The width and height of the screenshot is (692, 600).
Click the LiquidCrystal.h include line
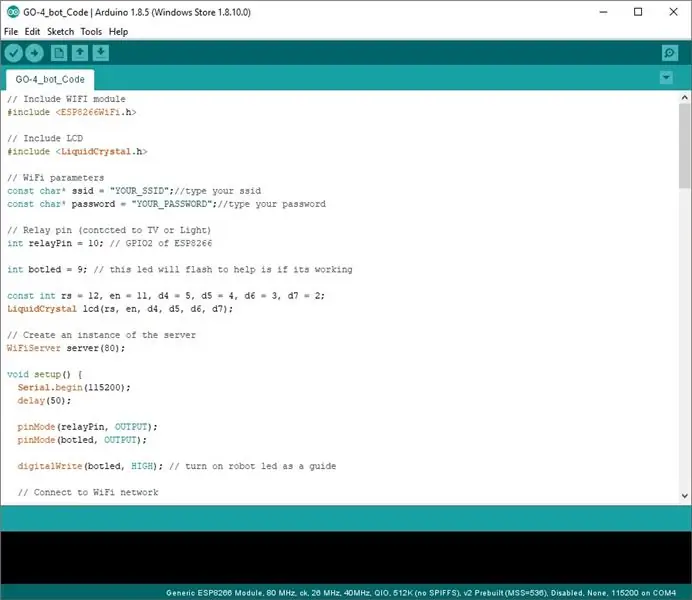coord(77,152)
